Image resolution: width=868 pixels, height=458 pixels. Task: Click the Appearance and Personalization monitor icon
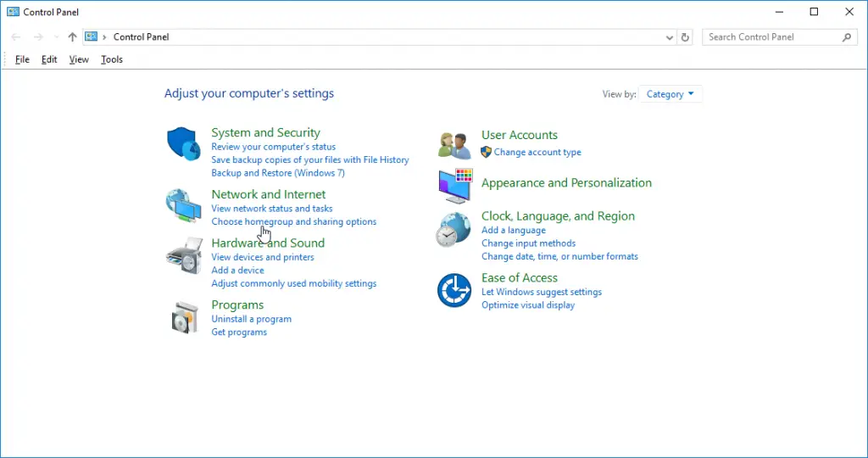point(454,185)
